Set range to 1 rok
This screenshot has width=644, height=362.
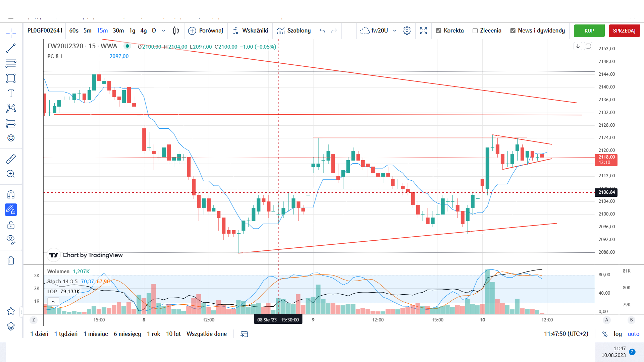pos(154,334)
